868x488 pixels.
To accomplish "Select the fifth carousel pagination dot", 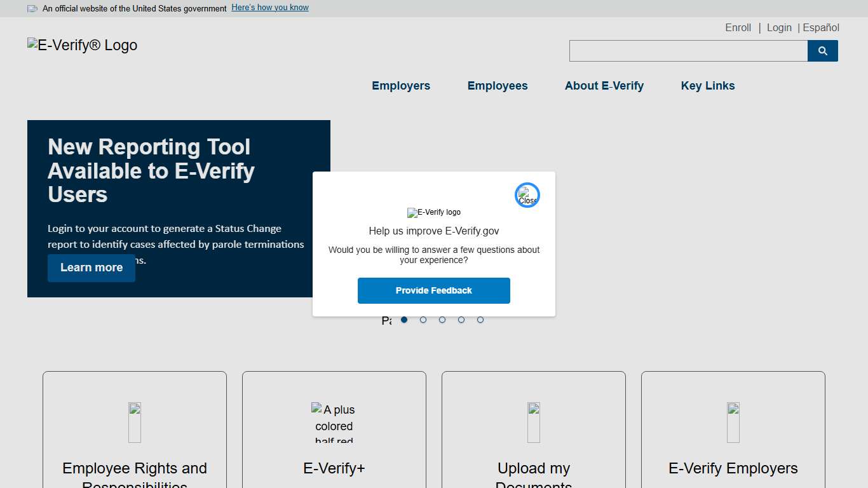I will [x=480, y=320].
